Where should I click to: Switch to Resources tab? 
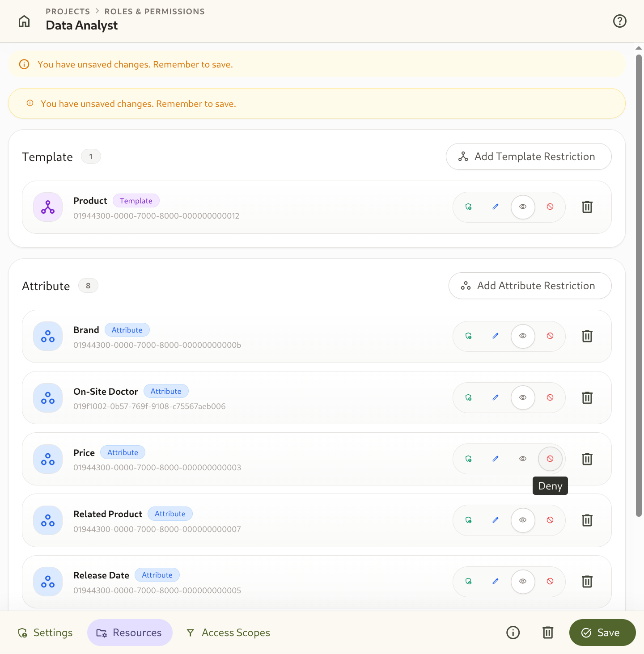point(130,633)
